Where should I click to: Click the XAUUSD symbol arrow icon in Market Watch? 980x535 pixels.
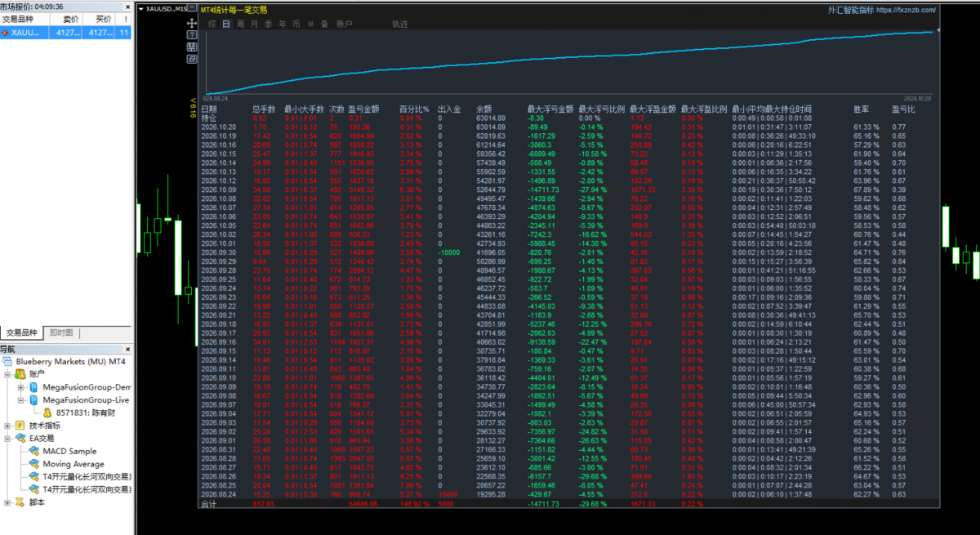[6, 33]
